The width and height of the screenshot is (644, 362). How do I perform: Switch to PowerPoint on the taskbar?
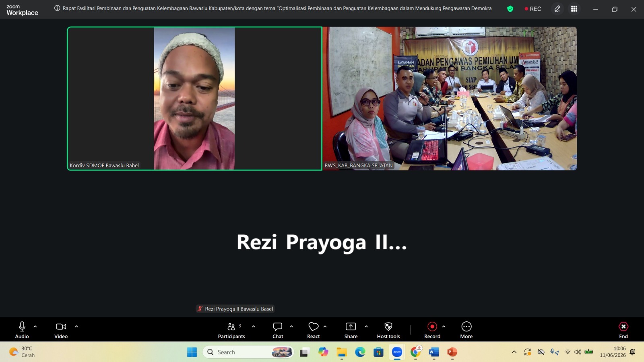[x=452, y=352]
